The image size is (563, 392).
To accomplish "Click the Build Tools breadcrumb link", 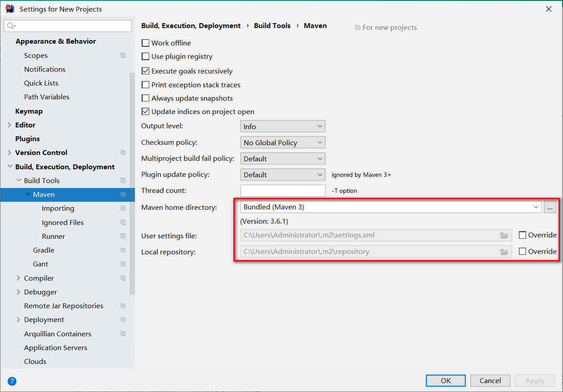I will pyautogui.click(x=272, y=26).
